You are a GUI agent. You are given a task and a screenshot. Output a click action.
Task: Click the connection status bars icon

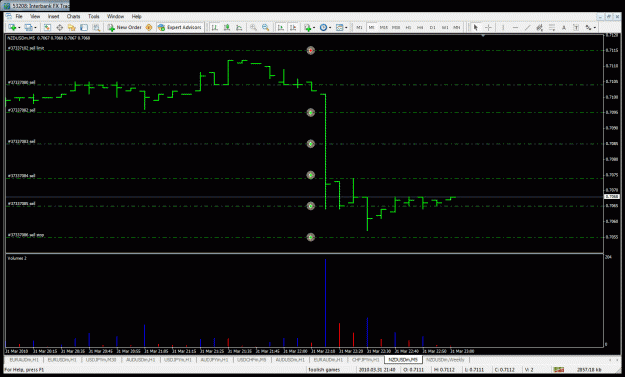tap(558, 370)
